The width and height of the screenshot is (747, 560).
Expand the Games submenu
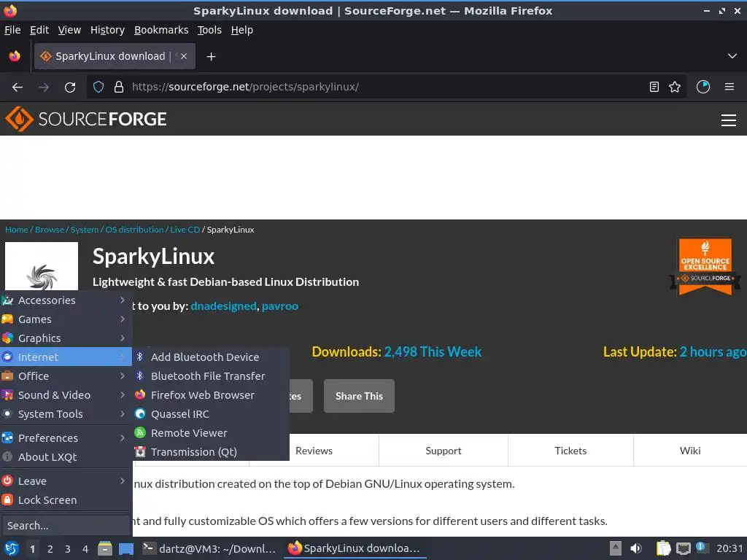click(66, 319)
